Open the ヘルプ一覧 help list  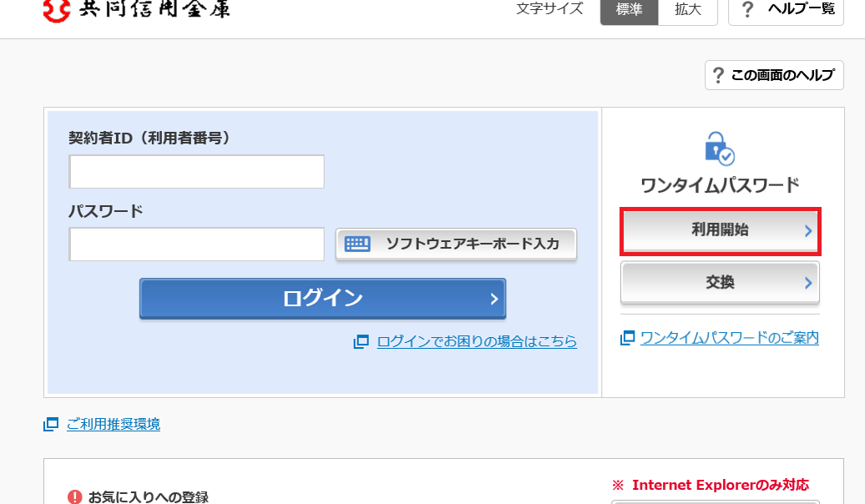tap(786, 11)
